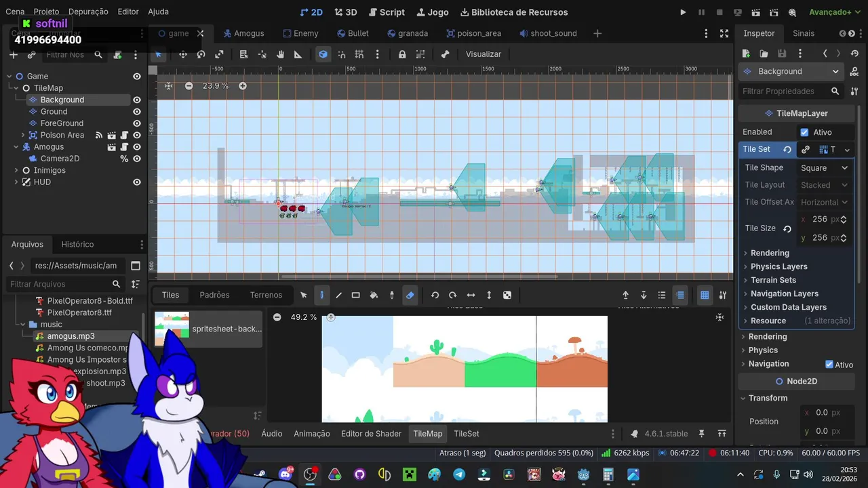Open the TileSet bottom panel
The image size is (868, 488).
(x=467, y=434)
